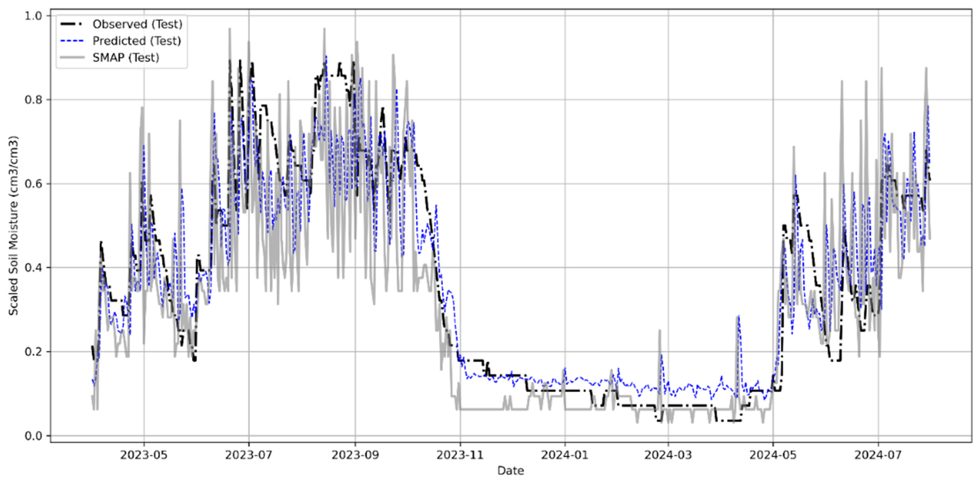Click the 2023-07 x-axis tick label
Screen dimensions: 980x484
(x=249, y=455)
